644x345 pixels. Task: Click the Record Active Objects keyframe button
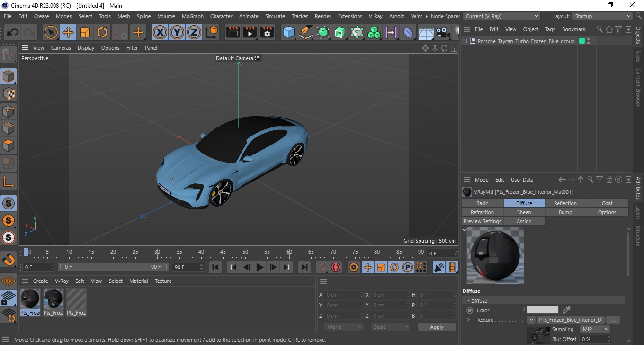(x=322, y=267)
